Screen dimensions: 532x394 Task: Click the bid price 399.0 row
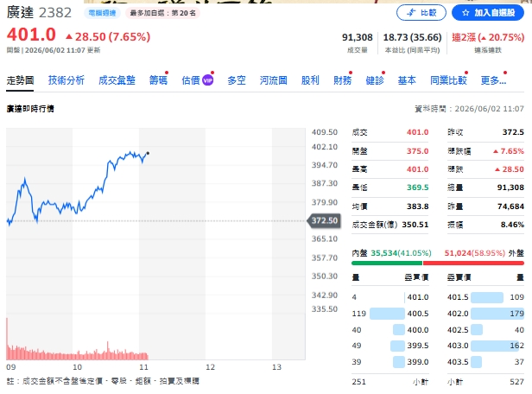pyautogui.click(x=390, y=362)
